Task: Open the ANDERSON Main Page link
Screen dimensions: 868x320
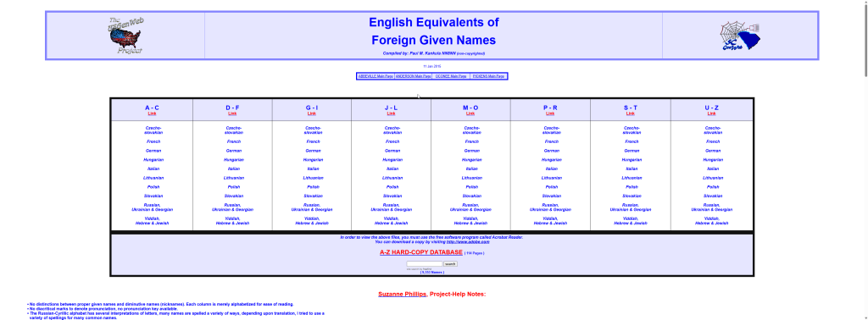Action: (x=413, y=75)
